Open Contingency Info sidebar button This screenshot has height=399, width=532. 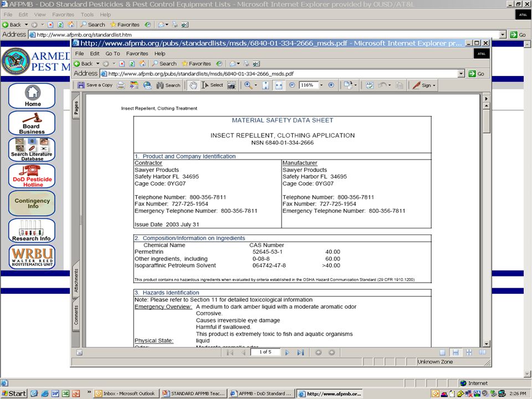[x=32, y=203]
